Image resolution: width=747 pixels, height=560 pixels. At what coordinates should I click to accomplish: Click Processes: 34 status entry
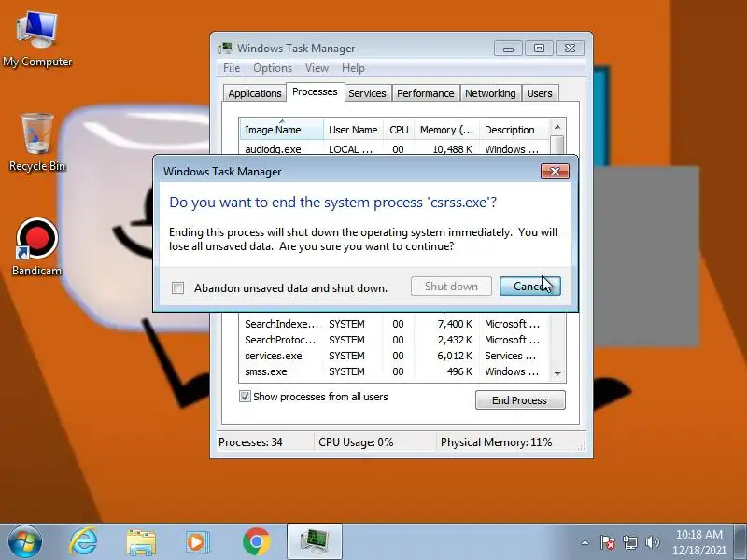coord(250,442)
